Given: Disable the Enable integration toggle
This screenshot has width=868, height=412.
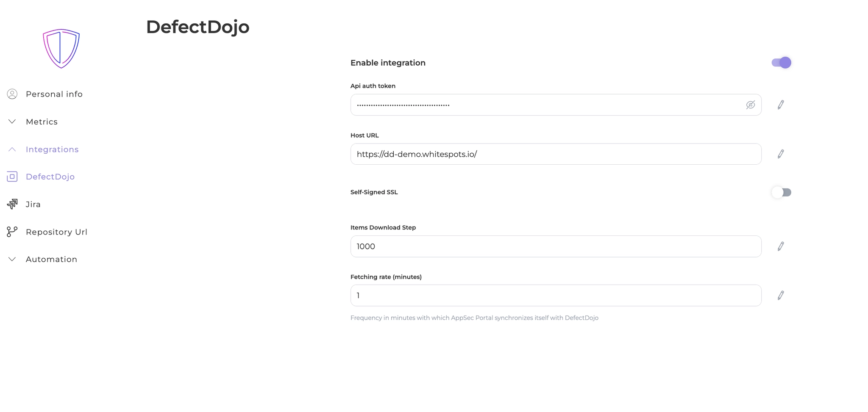Looking at the screenshot, I should [781, 63].
